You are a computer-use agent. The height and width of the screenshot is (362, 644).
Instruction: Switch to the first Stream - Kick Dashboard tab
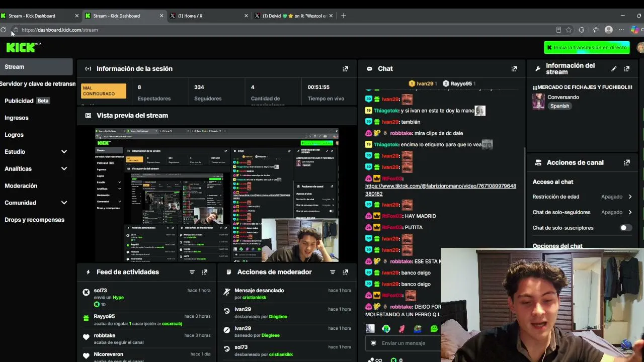tap(40, 16)
